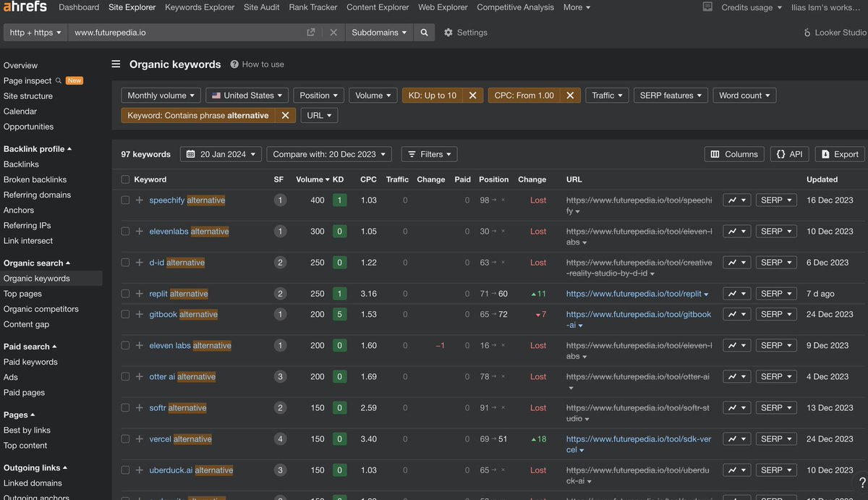Screen dimensions: 868x500
Task: Open Credits usage dropdown
Action: [752, 7]
